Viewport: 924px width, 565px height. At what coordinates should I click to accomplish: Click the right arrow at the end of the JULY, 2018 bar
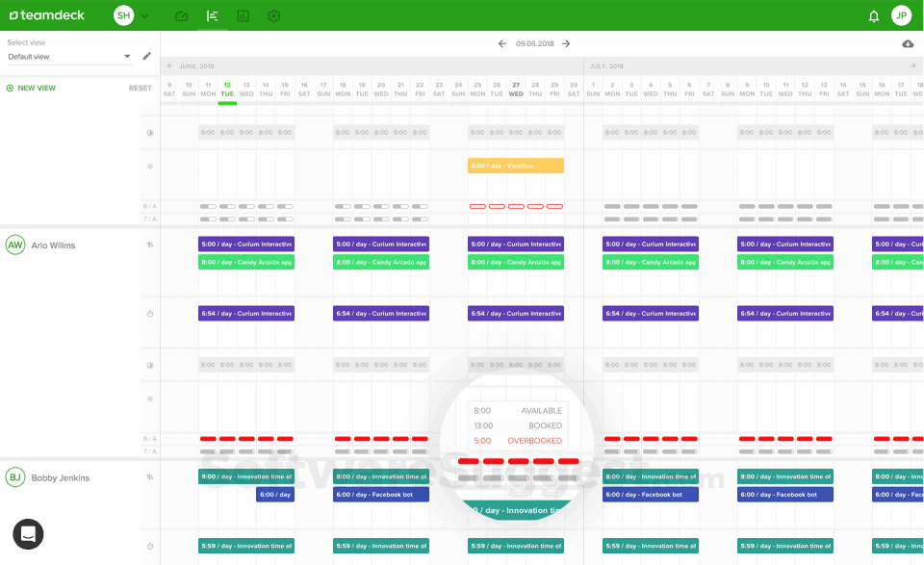(x=912, y=66)
